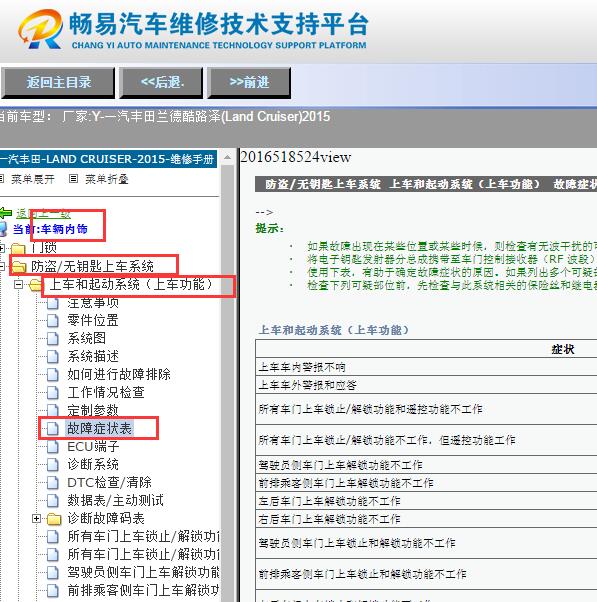
Task: Select 系统描述 tree entry
Action: pos(93,356)
